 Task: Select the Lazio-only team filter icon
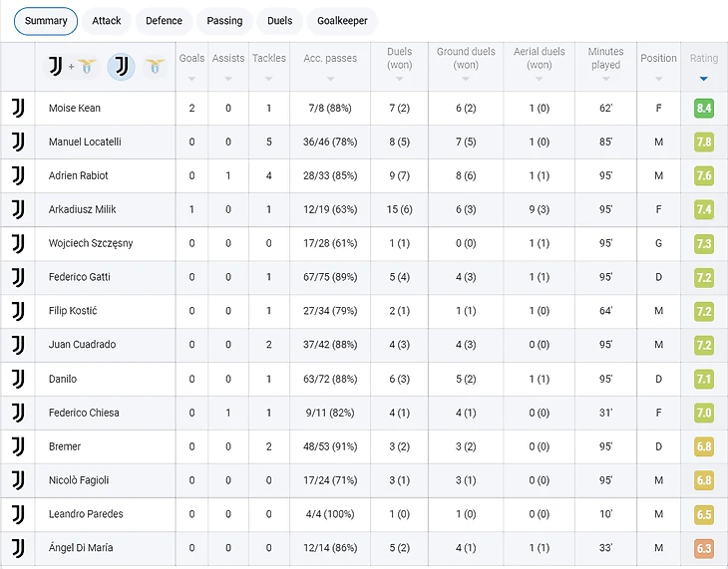155,67
